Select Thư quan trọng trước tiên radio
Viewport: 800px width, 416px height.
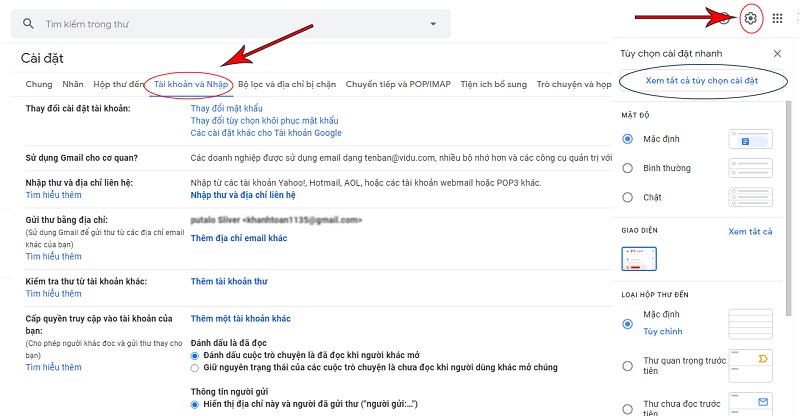click(628, 366)
